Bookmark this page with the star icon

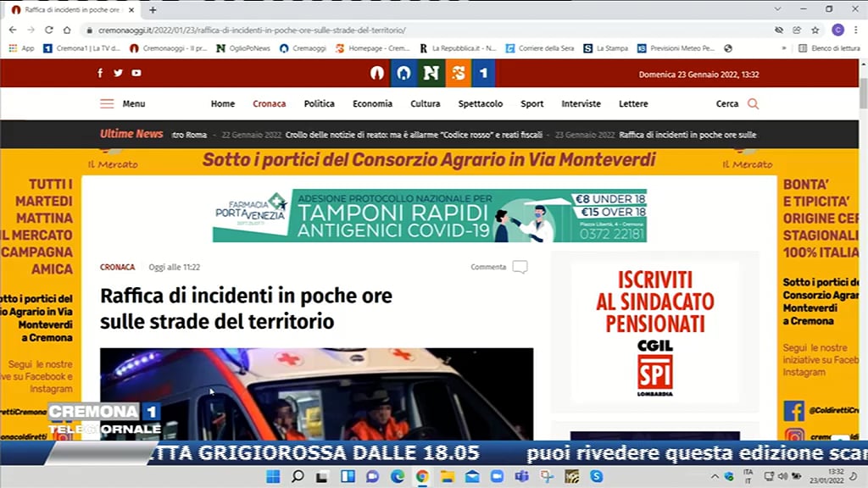click(815, 30)
